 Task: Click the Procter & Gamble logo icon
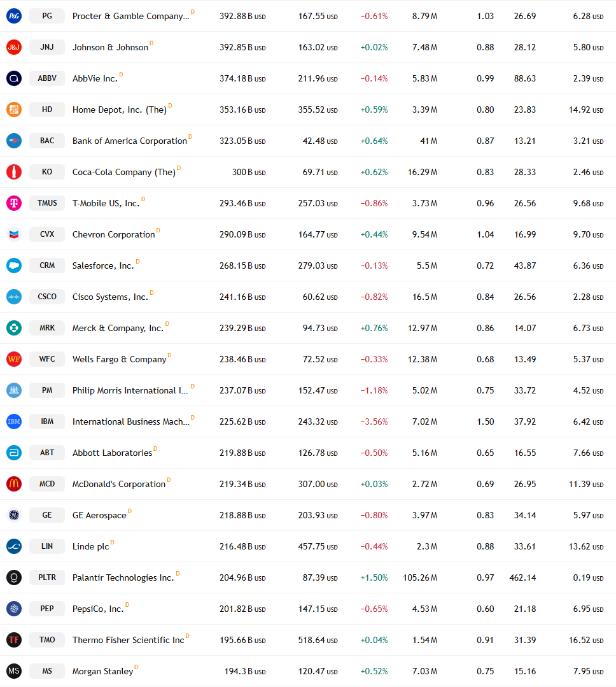(x=14, y=16)
